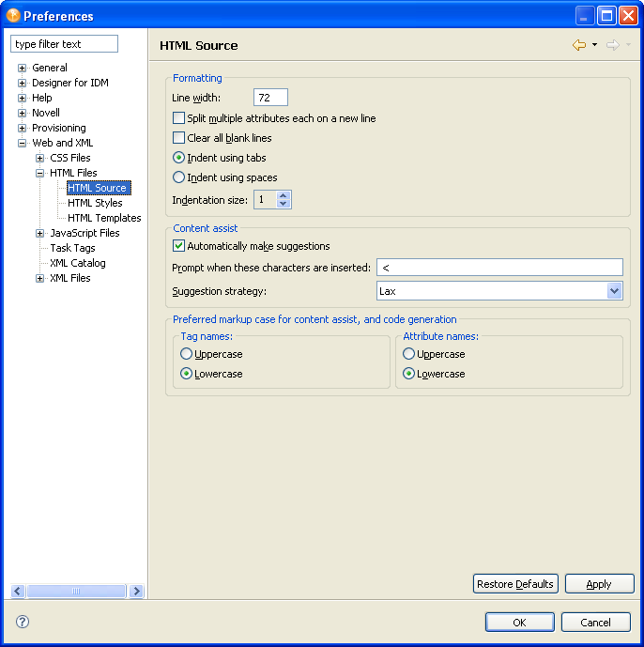Click the Prompt characters input field
The height and width of the screenshot is (647, 644).
click(x=499, y=268)
